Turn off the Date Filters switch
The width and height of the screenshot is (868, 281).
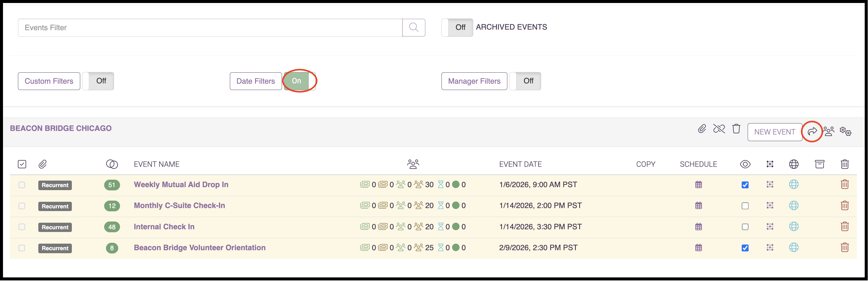(300, 81)
